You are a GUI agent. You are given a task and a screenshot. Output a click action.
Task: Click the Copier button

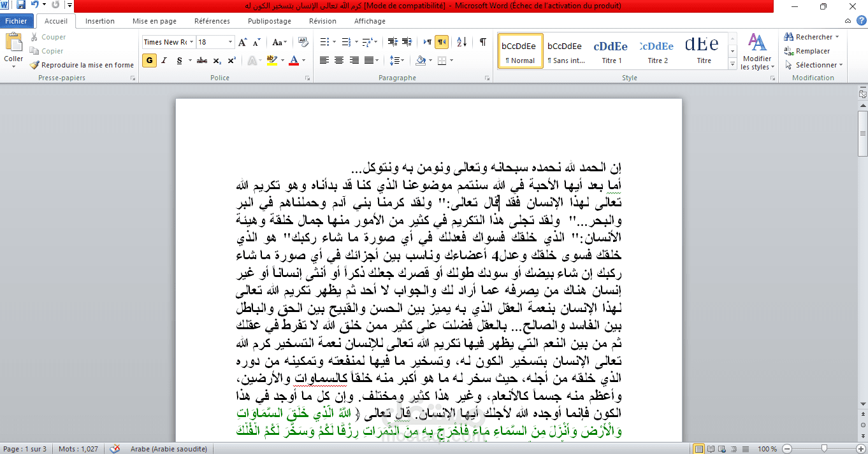(47, 51)
